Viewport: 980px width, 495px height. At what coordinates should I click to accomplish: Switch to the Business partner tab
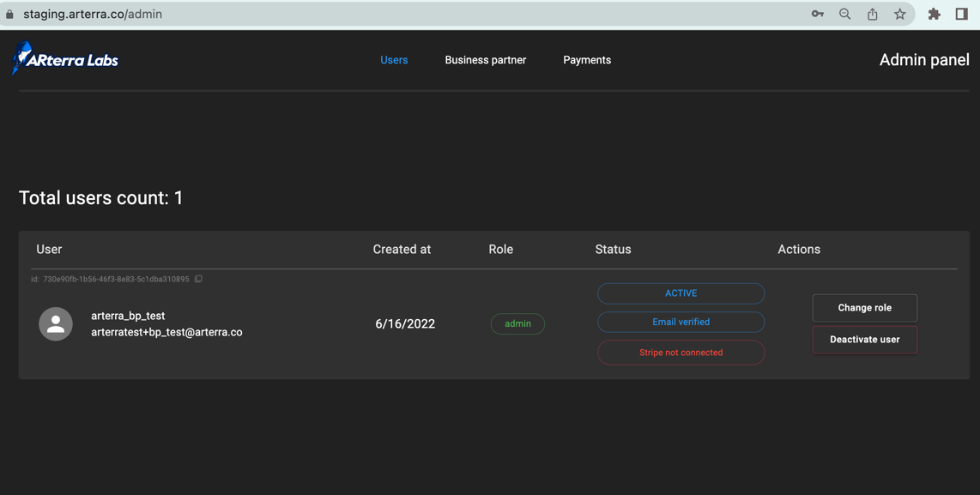click(485, 59)
